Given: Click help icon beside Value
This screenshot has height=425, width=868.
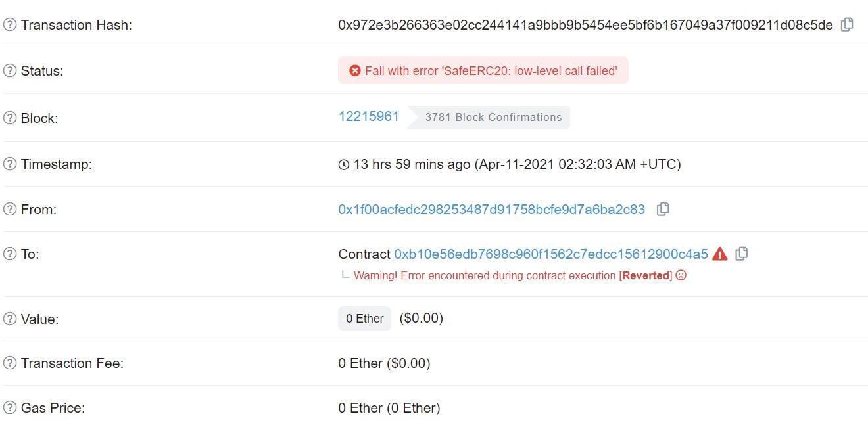Looking at the screenshot, I should [x=10, y=319].
